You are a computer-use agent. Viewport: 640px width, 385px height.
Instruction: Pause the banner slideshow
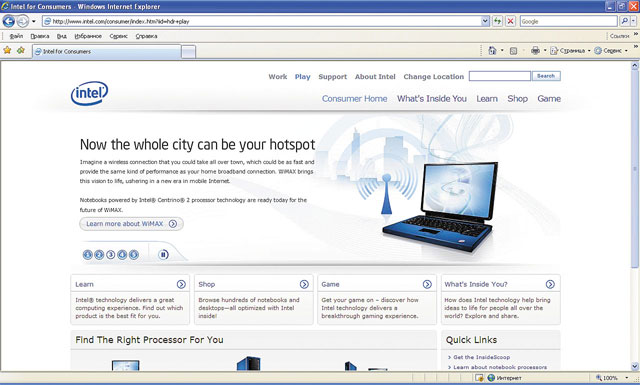163,255
